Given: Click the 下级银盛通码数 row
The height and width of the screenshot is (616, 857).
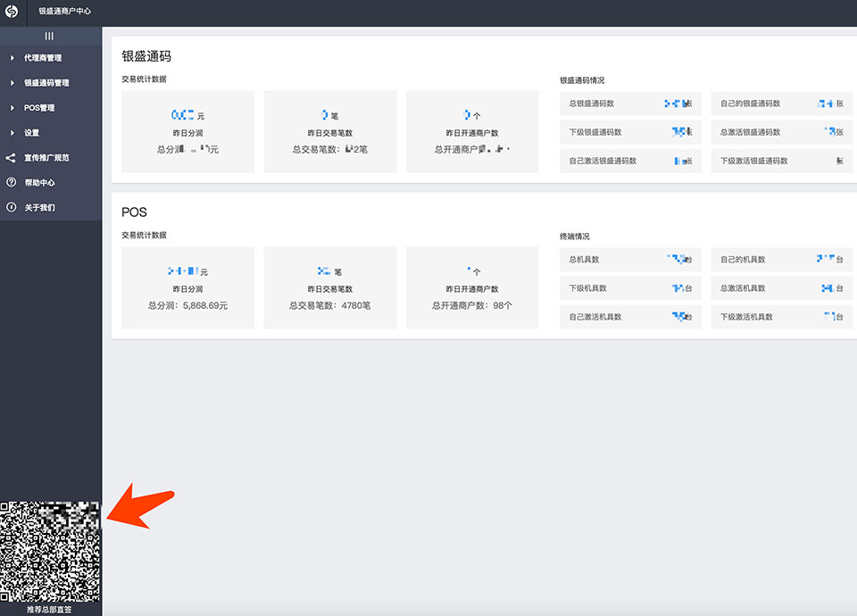Looking at the screenshot, I should tap(630, 132).
